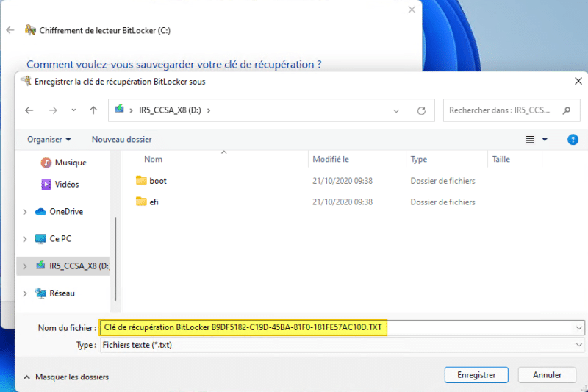The height and width of the screenshot is (392, 588).
Task: Change the view layout icon
Action: coord(530,140)
